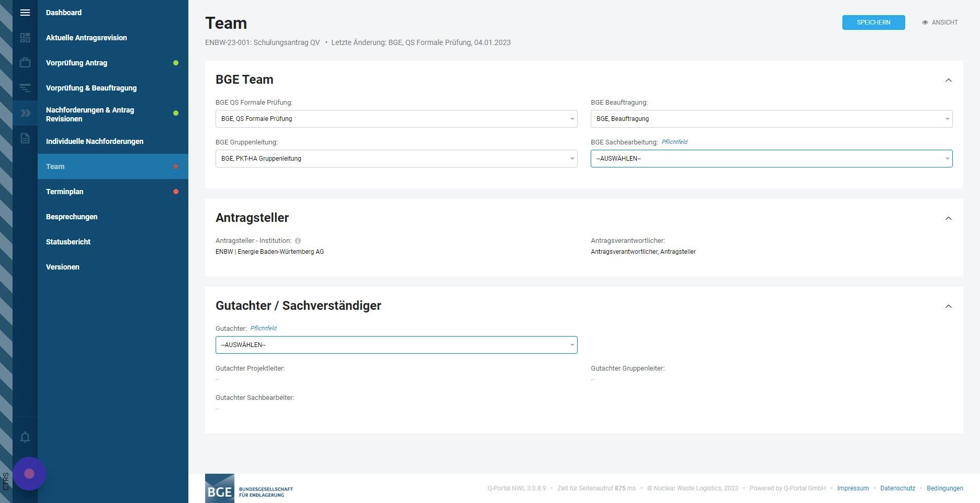Open notifications via the bell icon

click(25, 437)
